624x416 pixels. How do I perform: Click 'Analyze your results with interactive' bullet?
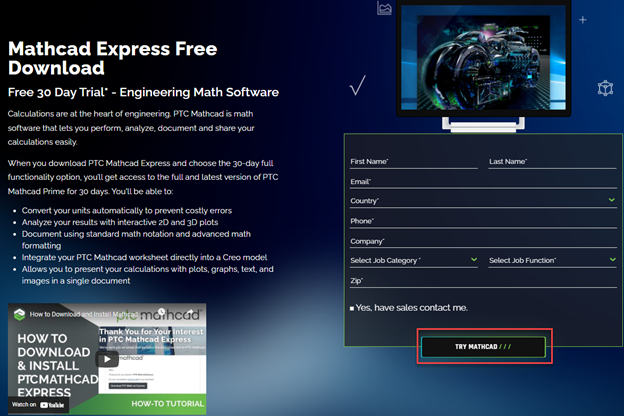point(120,222)
